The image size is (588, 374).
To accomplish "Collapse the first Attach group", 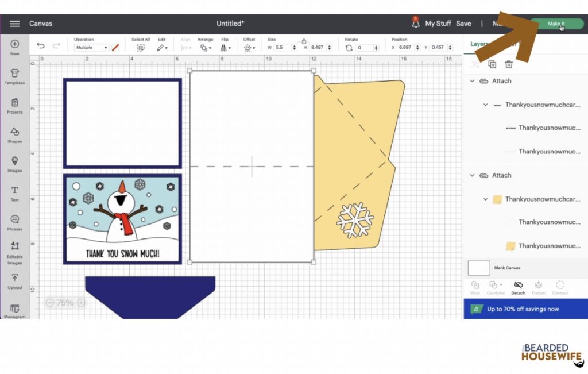I will (472, 81).
